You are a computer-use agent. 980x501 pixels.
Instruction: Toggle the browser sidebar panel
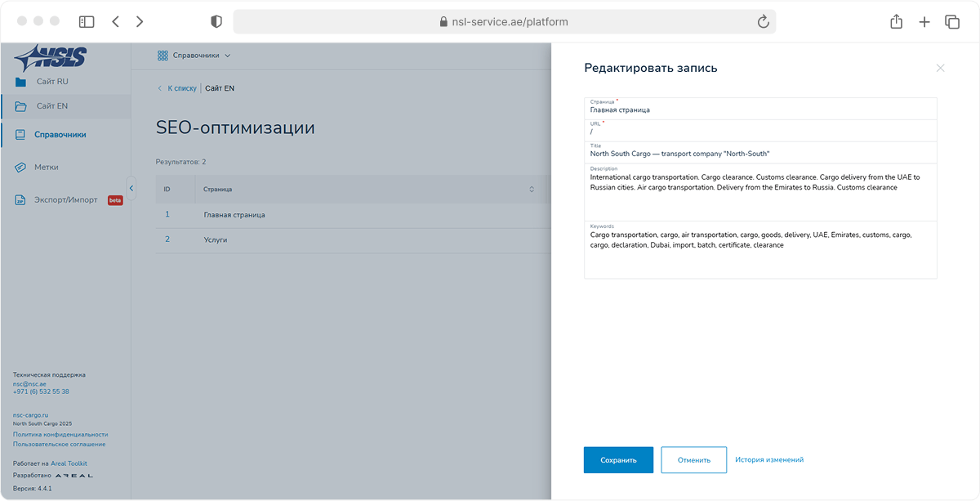[x=87, y=22]
